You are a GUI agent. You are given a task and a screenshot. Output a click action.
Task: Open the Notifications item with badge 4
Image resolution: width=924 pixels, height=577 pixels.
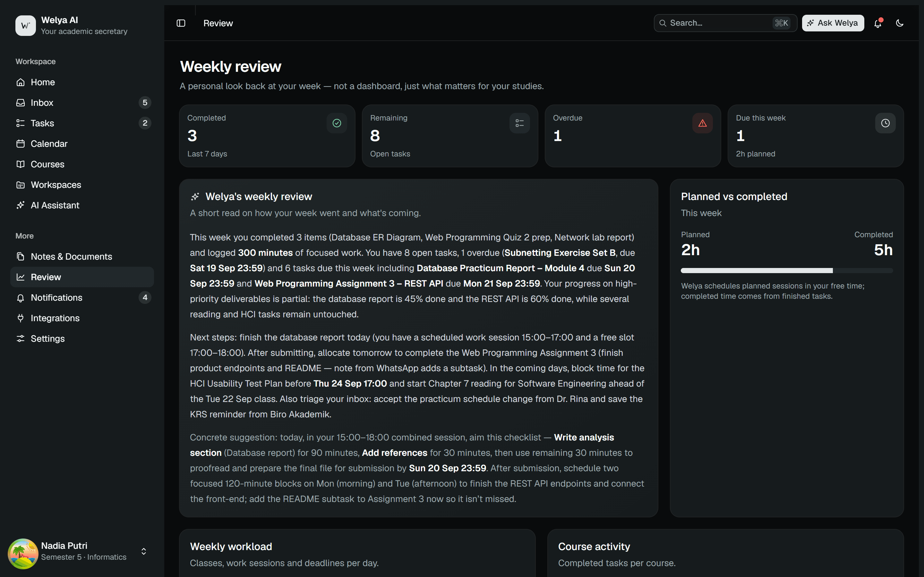(x=82, y=298)
